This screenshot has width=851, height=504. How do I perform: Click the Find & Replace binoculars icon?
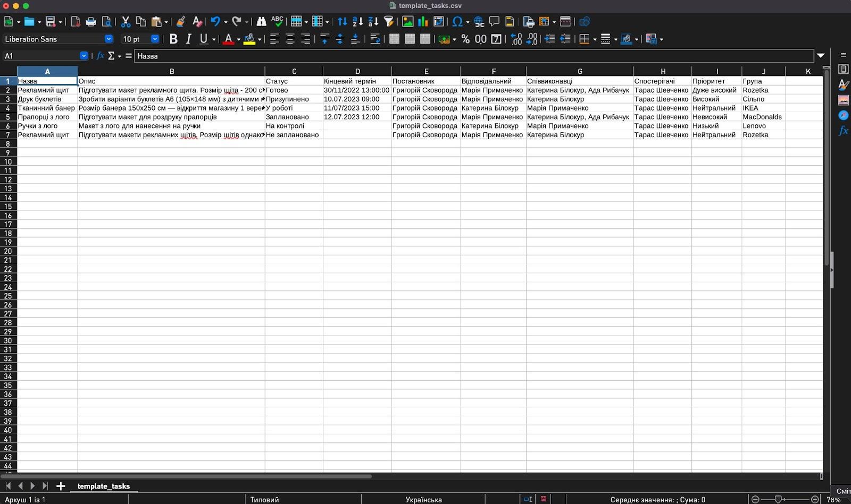(261, 22)
